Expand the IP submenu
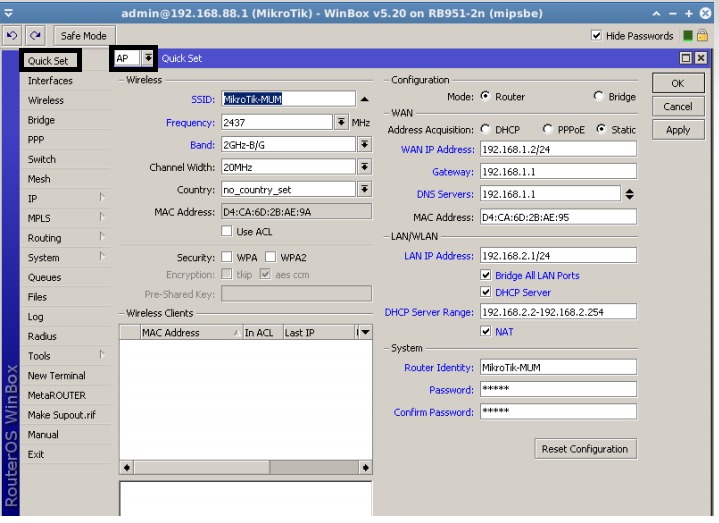The width and height of the screenshot is (719, 523). [102, 198]
